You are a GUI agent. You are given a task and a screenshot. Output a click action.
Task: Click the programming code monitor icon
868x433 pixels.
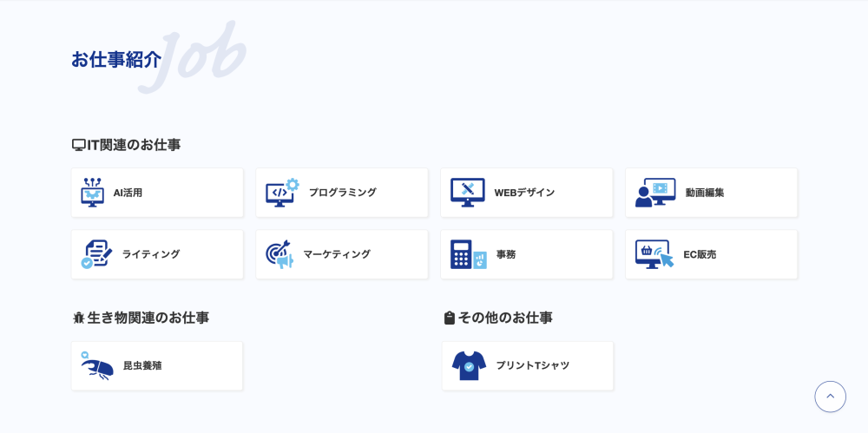coord(281,193)
